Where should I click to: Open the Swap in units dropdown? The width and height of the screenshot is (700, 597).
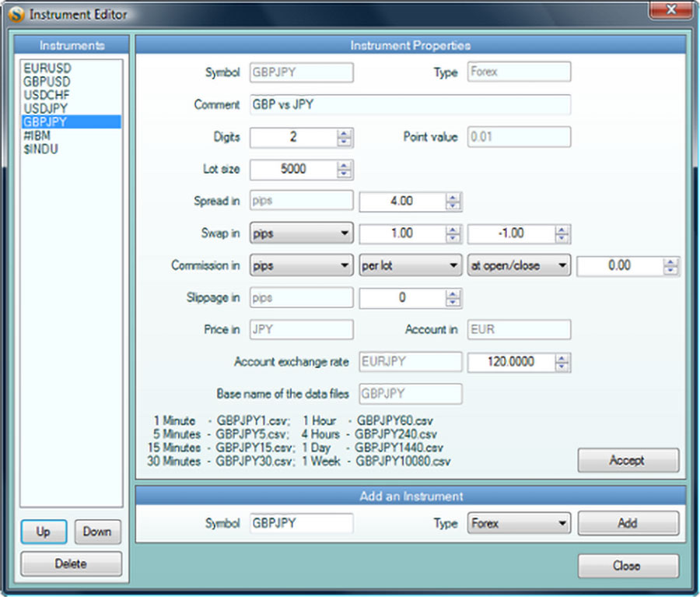(301, 234)
